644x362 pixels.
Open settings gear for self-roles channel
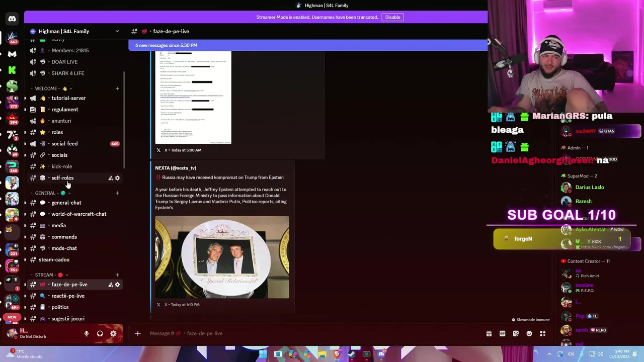point(117,178)
